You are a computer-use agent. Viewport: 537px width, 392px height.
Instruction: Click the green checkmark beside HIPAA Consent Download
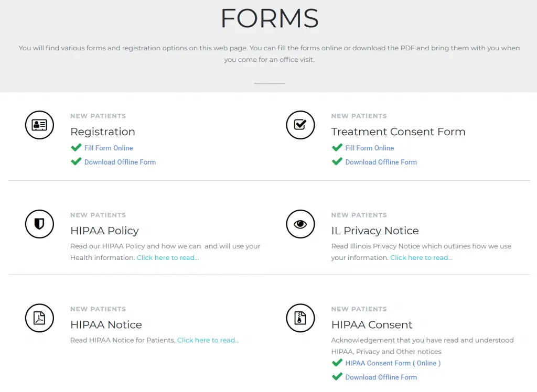(337, 377)
